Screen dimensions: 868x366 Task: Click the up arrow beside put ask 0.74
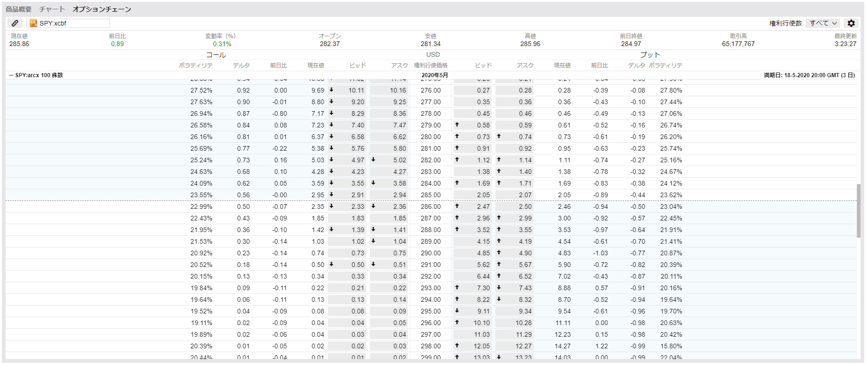click(x=499, y=136)
